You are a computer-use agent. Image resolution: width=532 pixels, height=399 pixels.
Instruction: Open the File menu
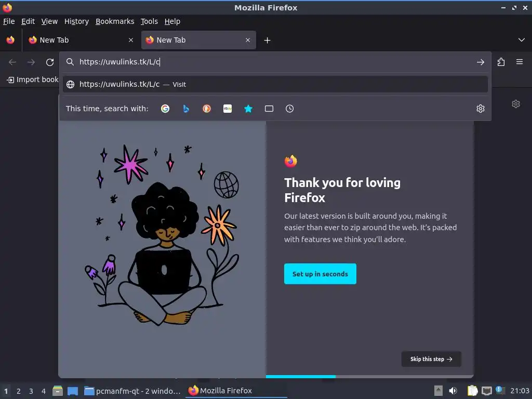click(x=9, y=21)
